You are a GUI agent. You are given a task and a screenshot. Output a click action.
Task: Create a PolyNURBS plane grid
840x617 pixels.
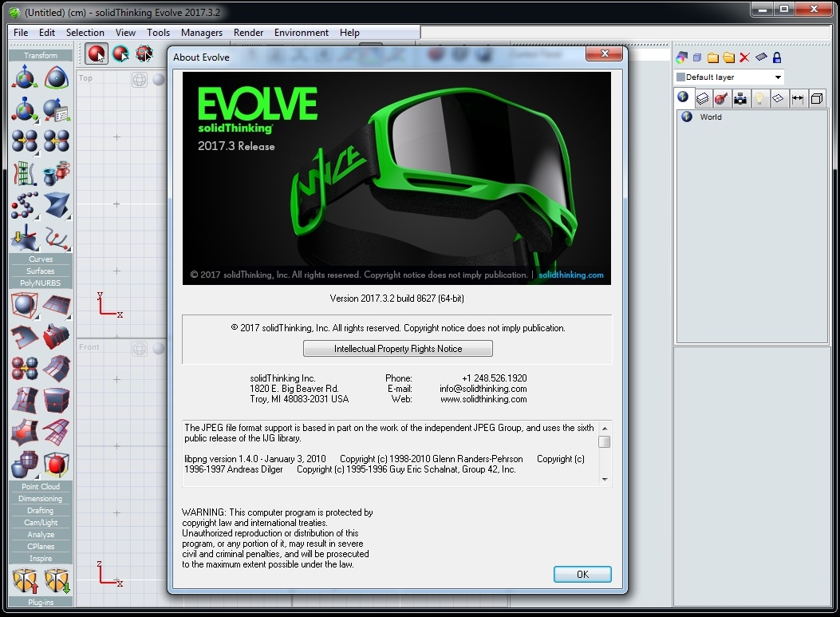click(57, 305)
